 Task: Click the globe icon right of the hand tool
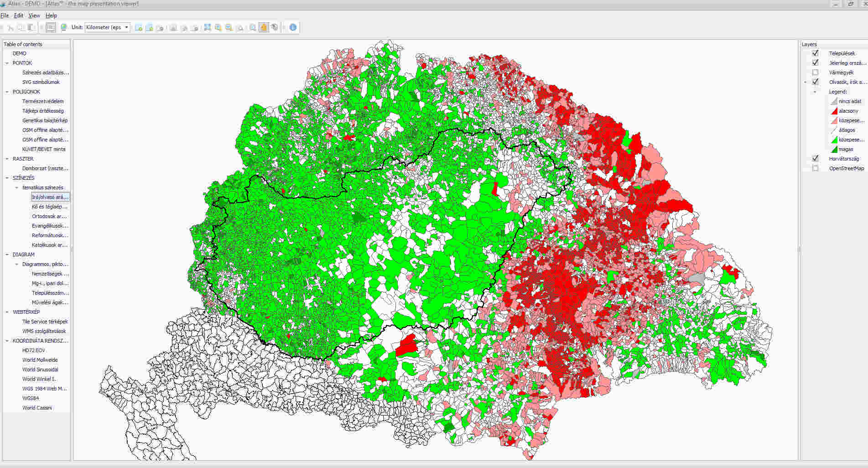tap(275, 27)
